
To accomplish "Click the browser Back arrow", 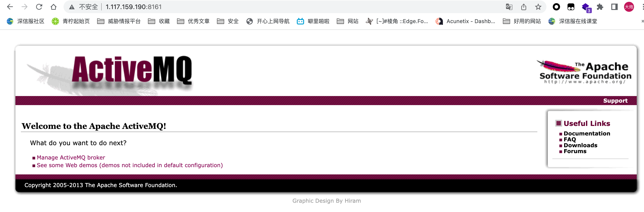I will 10,7.
